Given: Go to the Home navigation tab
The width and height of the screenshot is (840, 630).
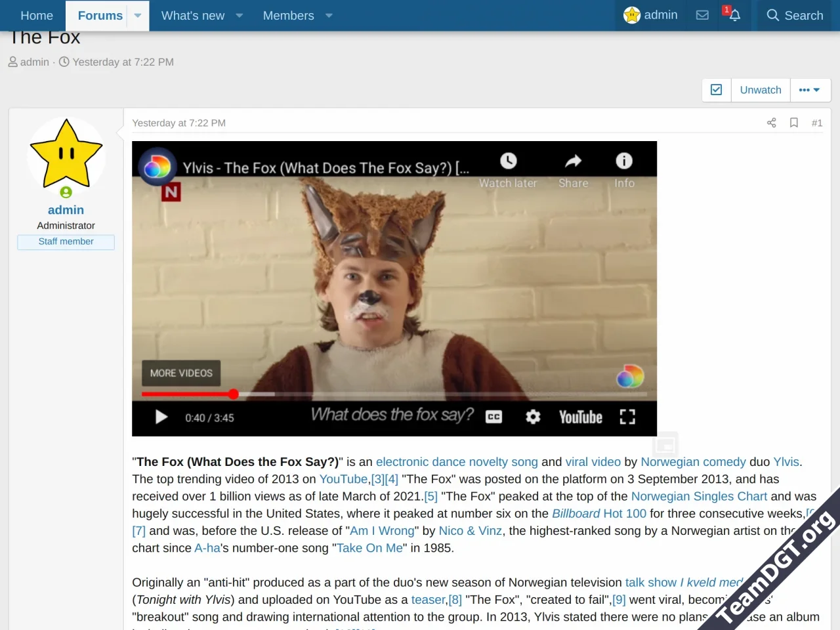Looking at the screenshot, I should 36,15.
